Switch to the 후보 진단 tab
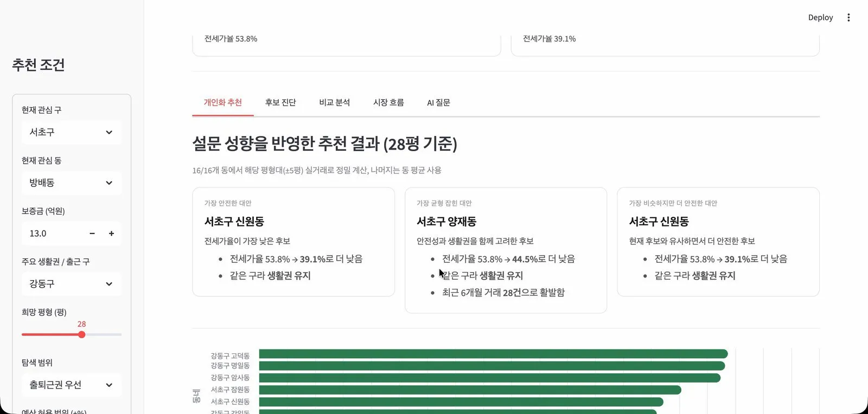The width and height of the screenshot is (868, 414). (x=280, y=102)
